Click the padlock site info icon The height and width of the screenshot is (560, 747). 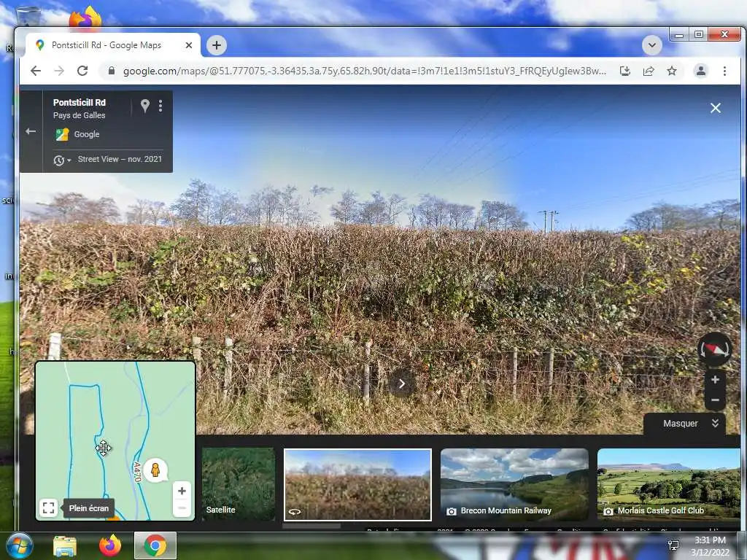tap(112, 71)
